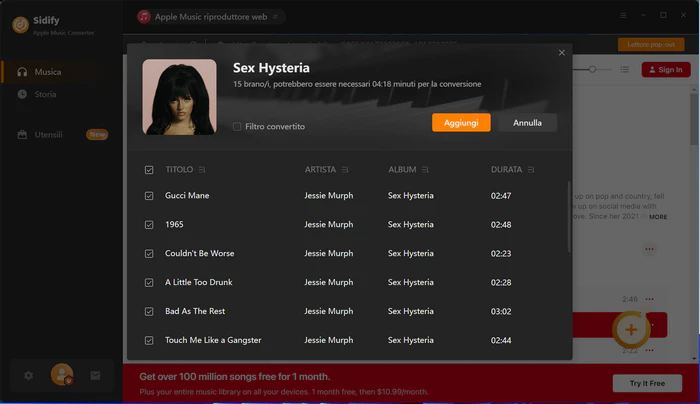Click the Apple Music icon in header
This screenshot has height=404, width=700.
(x=144, y=17)
